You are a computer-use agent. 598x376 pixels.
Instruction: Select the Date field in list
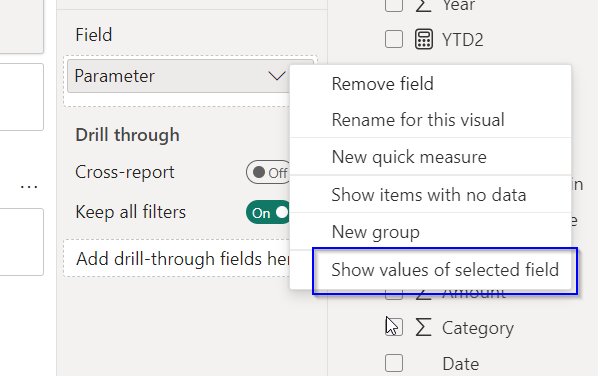point(460,363)
